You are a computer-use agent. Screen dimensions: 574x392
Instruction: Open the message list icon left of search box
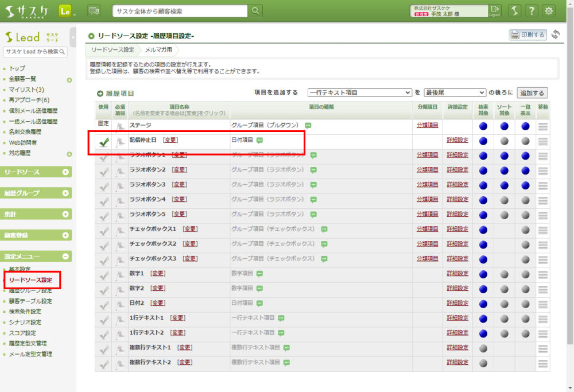(94, 11)
